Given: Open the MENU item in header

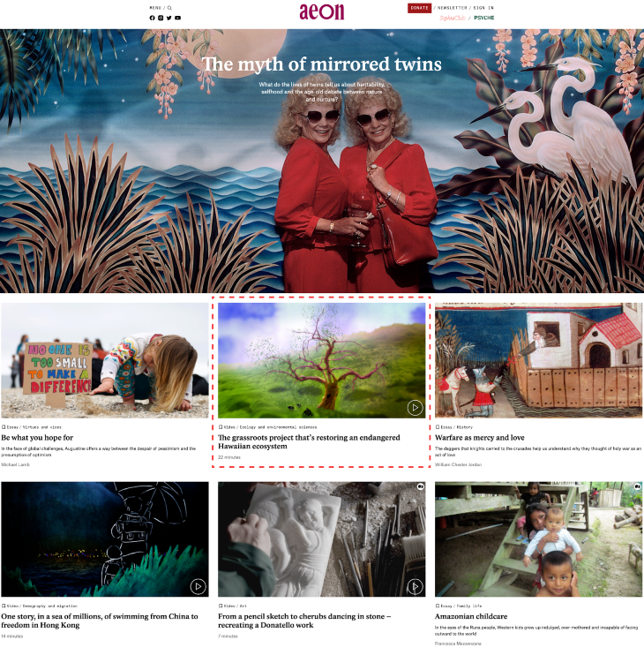Looking at the screenshot, I should pos(155,8).
